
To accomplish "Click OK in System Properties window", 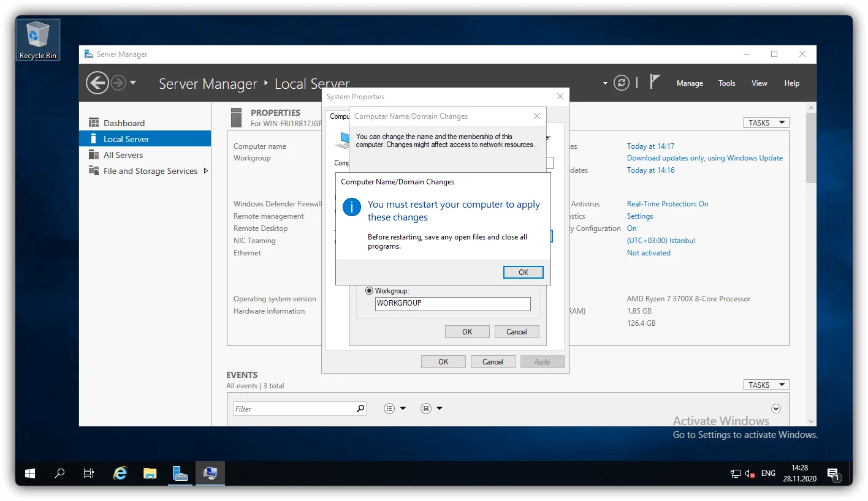I will pos(443,362).
